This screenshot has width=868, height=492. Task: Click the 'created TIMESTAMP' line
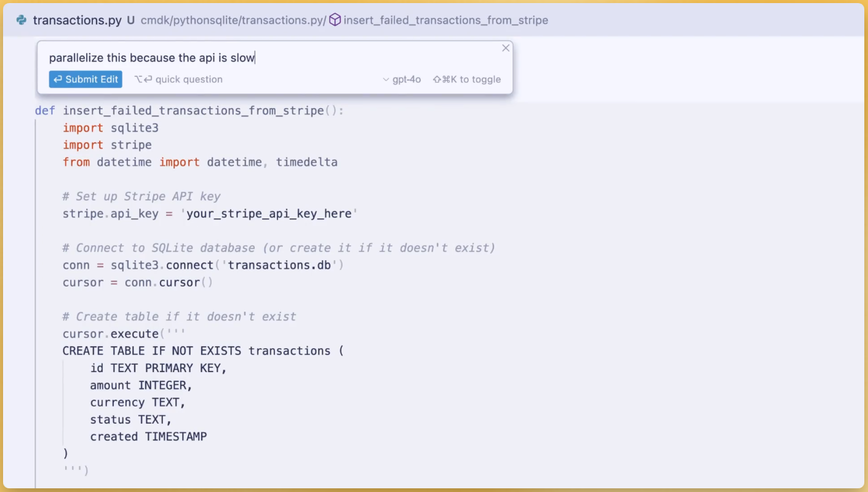(x=148, y=437)
